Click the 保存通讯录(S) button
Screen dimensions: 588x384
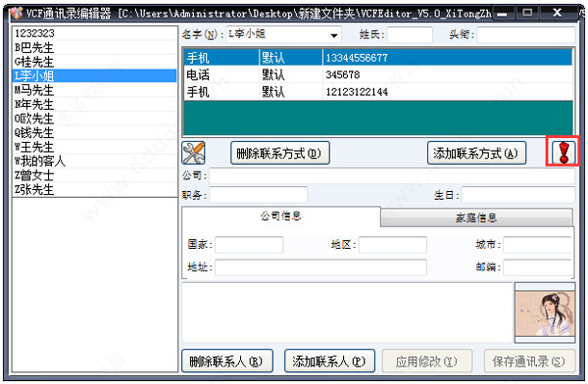[529, 361]
